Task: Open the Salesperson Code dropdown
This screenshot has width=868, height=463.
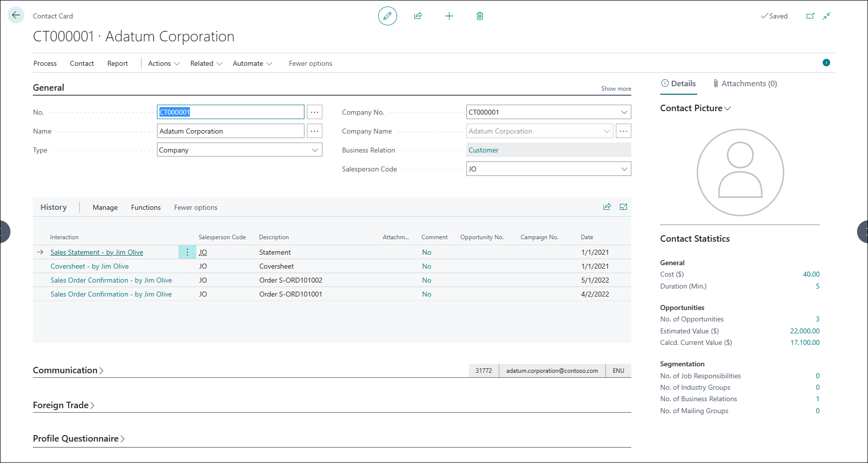Action: point(624,169)
